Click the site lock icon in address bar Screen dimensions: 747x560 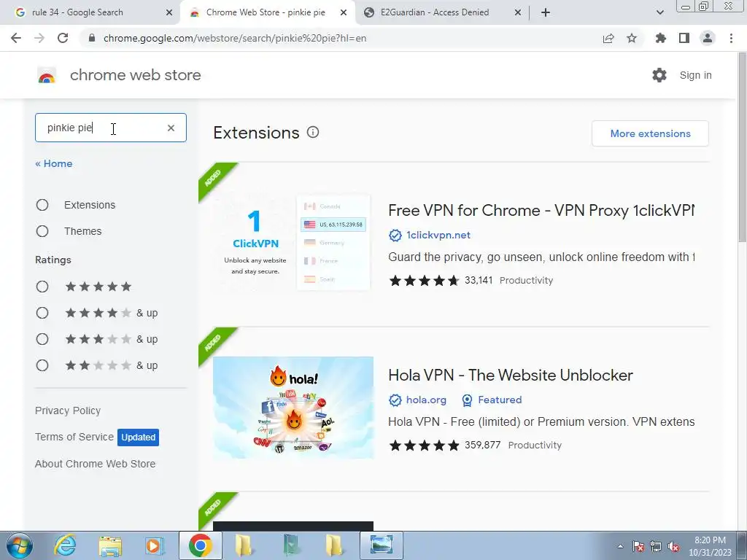[92, 38]
